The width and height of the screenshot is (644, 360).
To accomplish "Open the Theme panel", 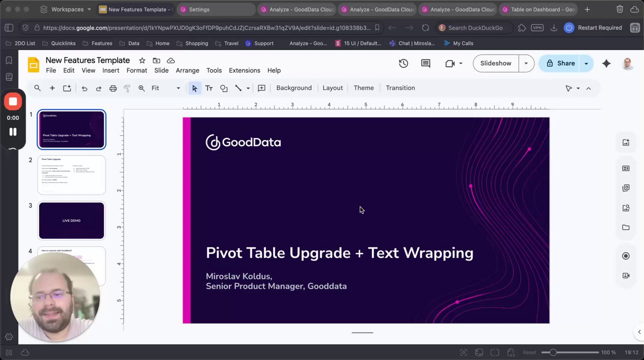I will pos(364,88).
